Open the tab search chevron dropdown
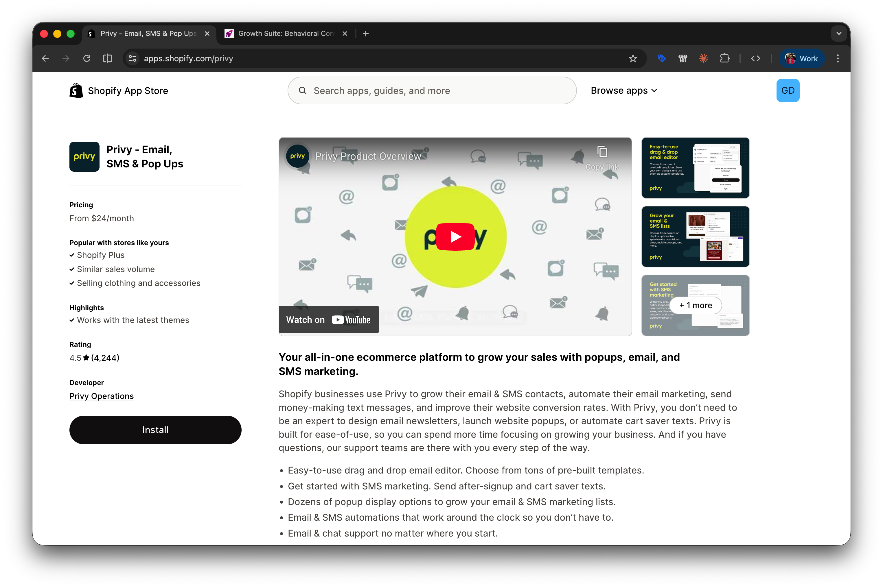The image size is (883, 588). pyautogui.click(x=839, y=33)
